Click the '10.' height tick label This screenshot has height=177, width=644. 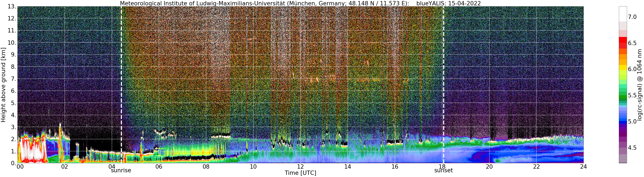(12, 43)
